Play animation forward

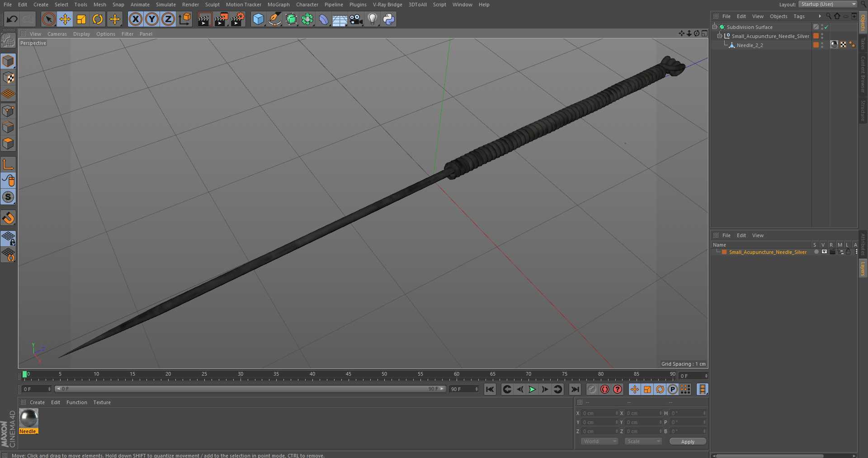533,389
